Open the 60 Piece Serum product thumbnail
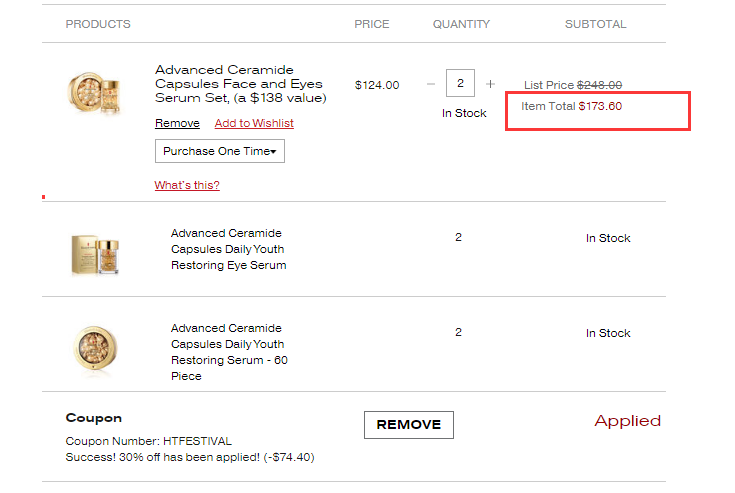Viewport: 735px width, 493px height. pyautogui.click(x=95, y=349)
